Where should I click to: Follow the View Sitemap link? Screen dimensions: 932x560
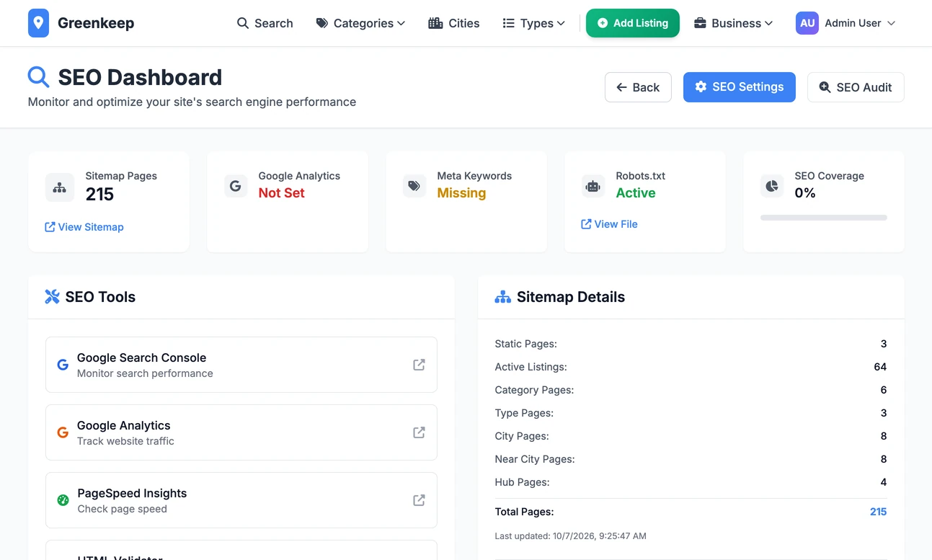click(84, 227)
